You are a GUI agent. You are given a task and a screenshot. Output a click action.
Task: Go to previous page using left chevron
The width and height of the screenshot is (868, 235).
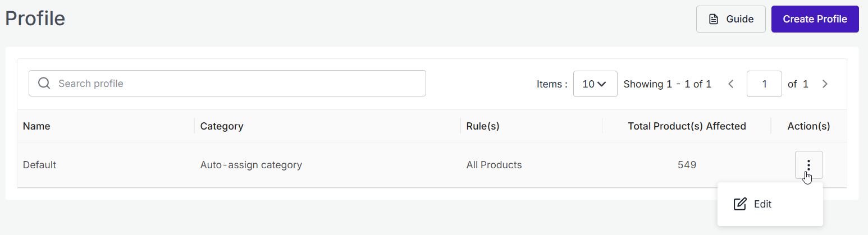(x=731, y=84)
